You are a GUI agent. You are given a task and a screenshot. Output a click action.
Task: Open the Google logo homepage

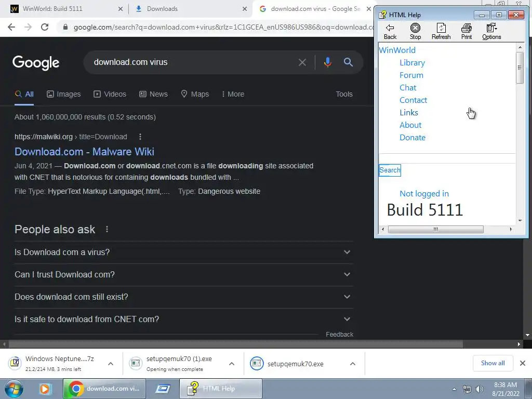pos(36,63)
